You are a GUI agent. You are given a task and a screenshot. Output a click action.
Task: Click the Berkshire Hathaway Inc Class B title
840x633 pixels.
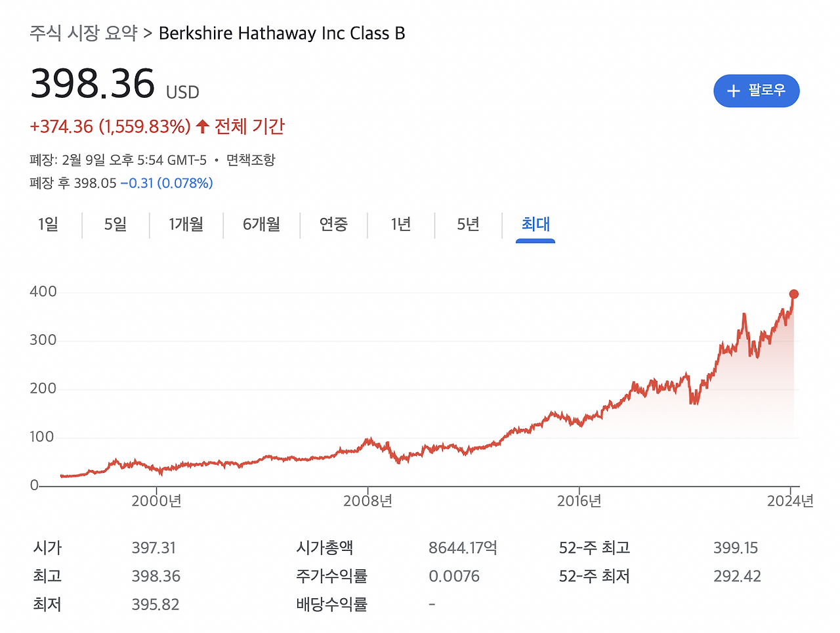tap(283, 33)
